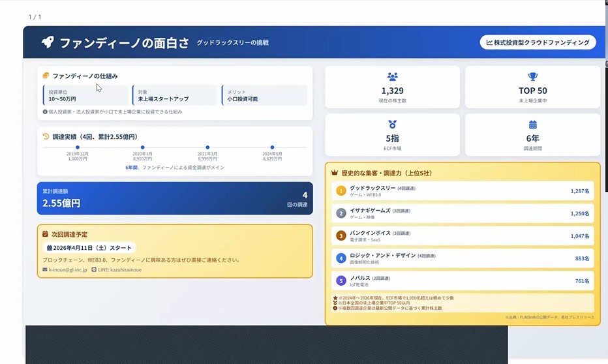Click the star icon in the ranking footnotes

335,298
